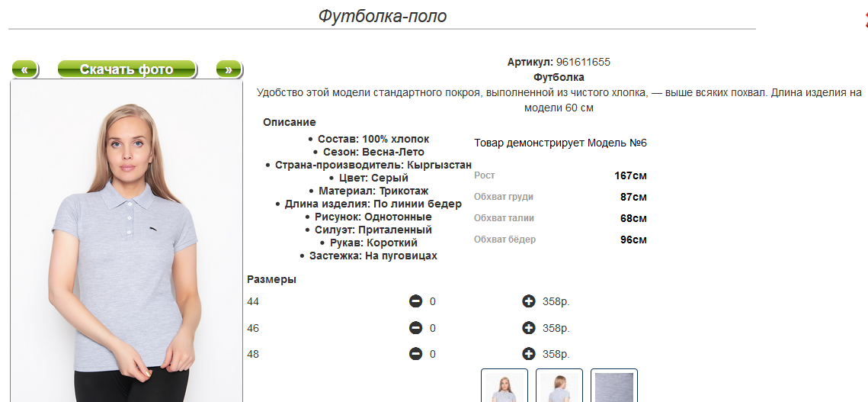Click the 68см waist value

coord(634,218)
